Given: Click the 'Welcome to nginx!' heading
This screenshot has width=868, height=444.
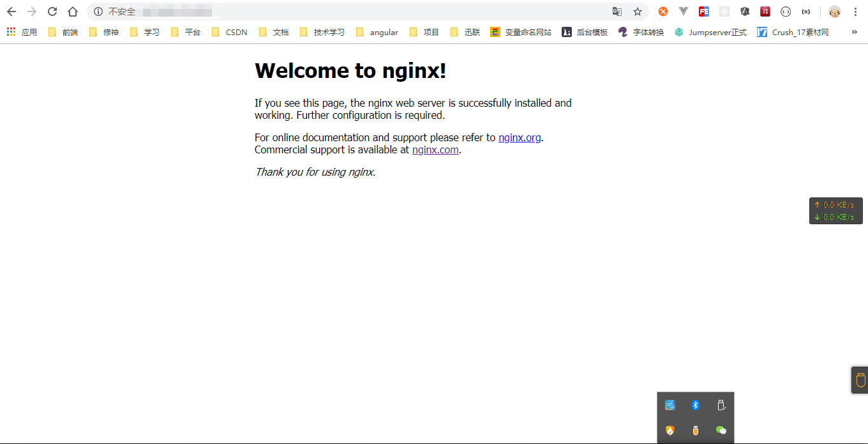Looking at the screenshot, I should (x=350, y=70).
